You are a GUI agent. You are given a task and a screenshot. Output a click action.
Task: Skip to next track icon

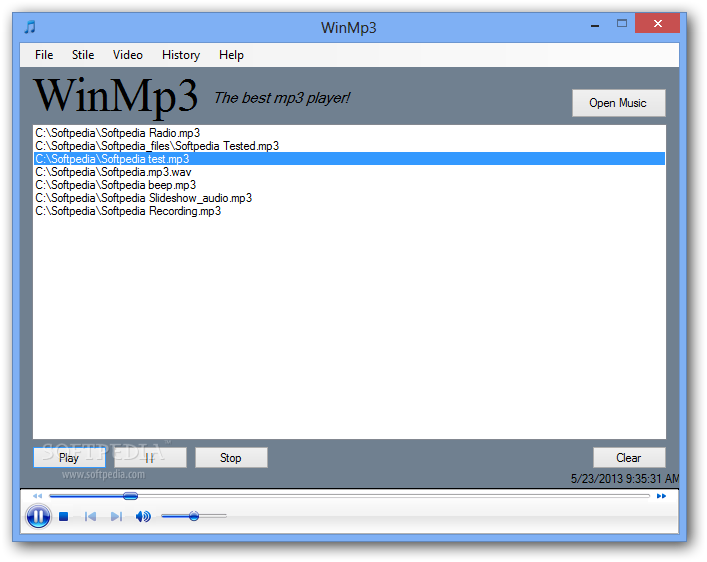(x=116, y=516)
